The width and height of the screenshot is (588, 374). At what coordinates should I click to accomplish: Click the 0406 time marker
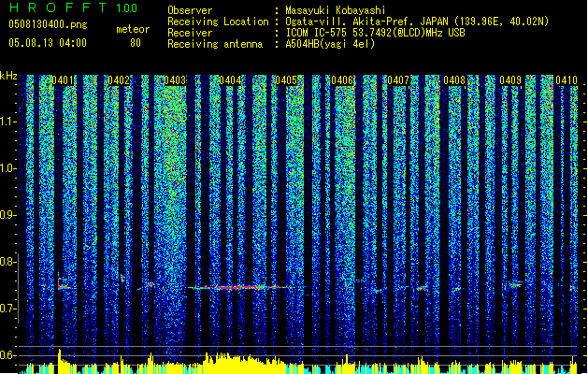pos(342,80)
